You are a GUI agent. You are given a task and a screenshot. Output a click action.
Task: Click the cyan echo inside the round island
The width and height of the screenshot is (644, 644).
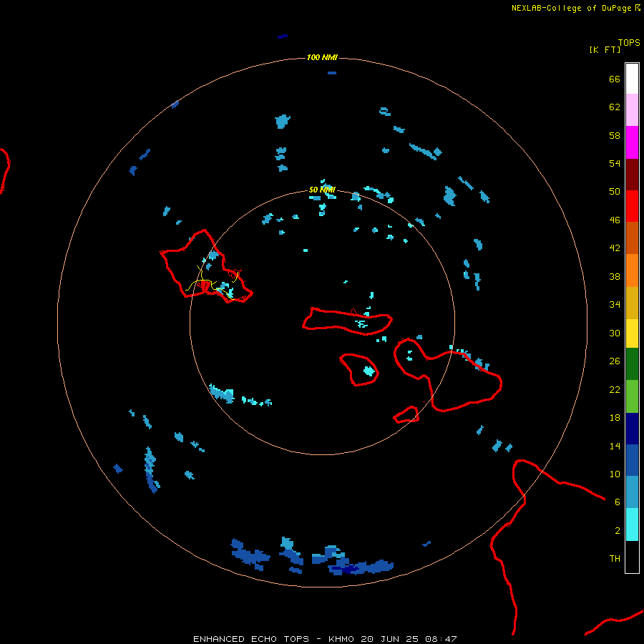point(369,371)
